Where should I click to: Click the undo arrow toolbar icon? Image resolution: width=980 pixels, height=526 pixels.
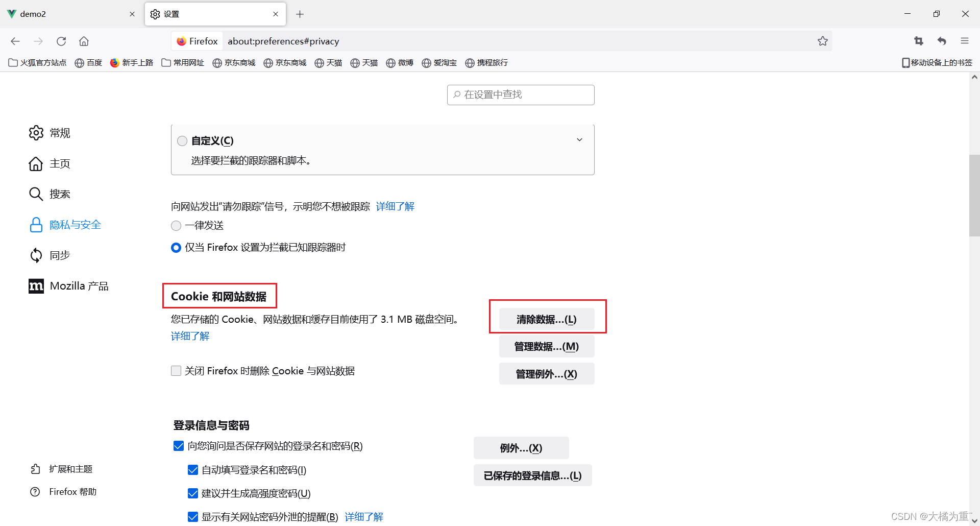pos(942,41)
